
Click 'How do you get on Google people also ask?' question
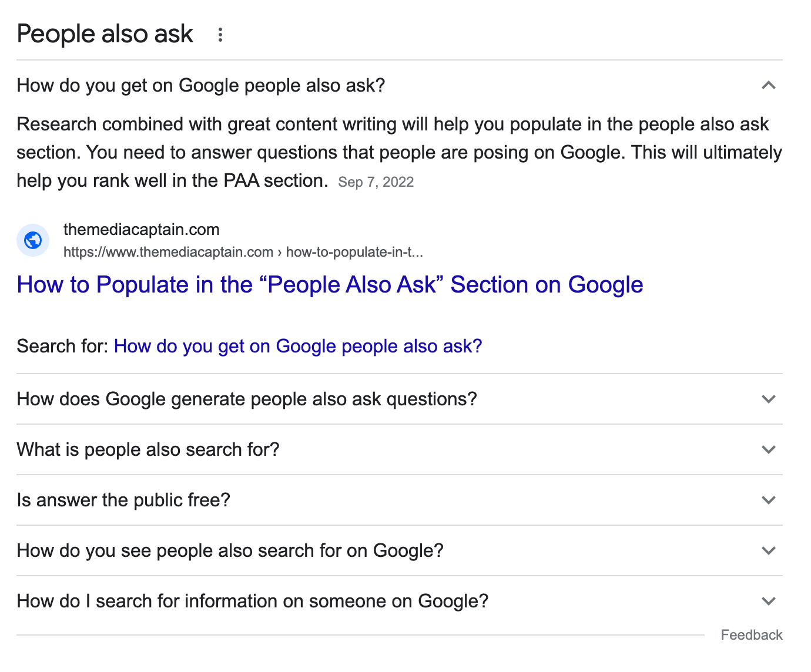point(201,86)
